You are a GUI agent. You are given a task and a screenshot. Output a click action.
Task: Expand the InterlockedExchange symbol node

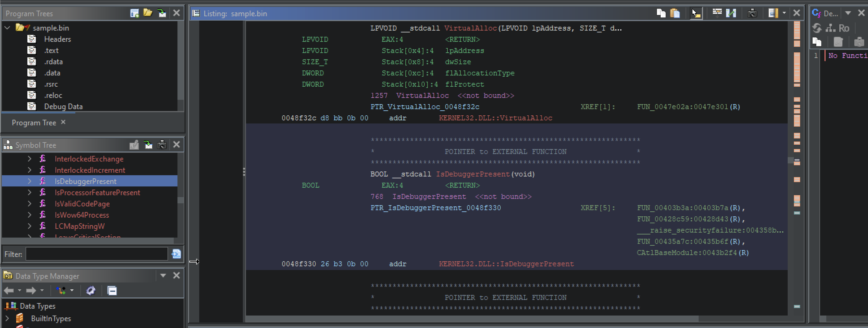click(30, 159)
